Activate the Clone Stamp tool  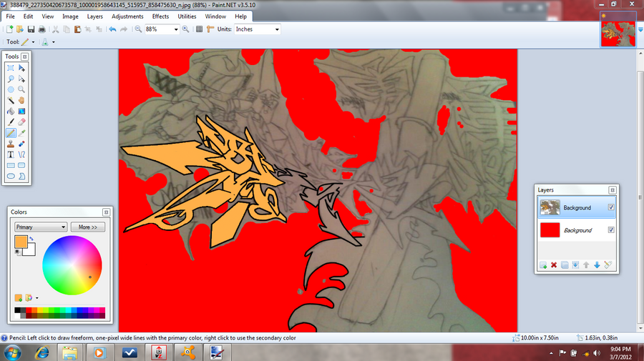tap(11, 144)
